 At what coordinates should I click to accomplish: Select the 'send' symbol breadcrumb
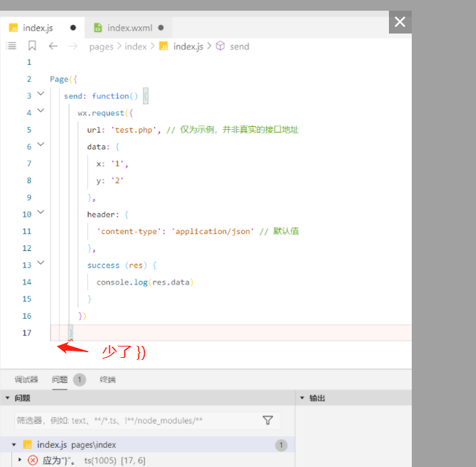(240, 46)
